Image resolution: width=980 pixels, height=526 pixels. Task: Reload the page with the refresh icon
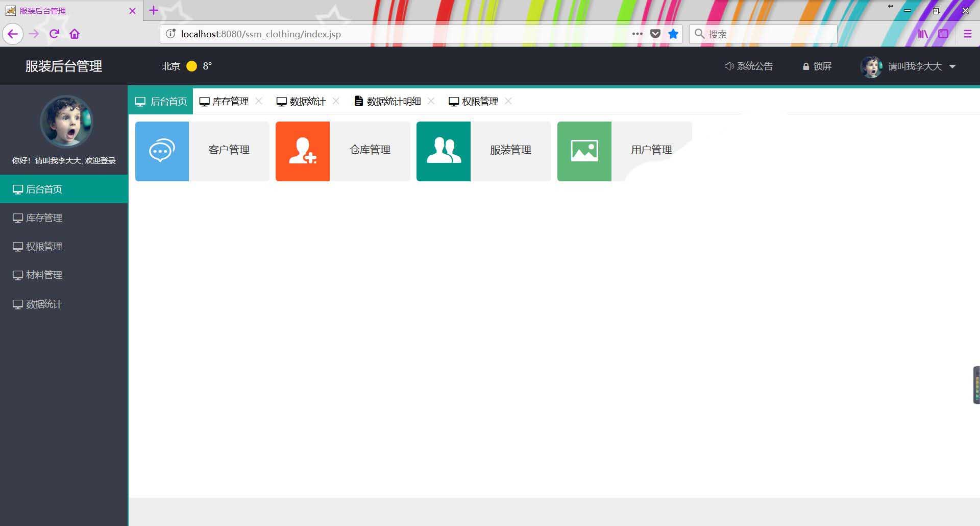(54, 34)
